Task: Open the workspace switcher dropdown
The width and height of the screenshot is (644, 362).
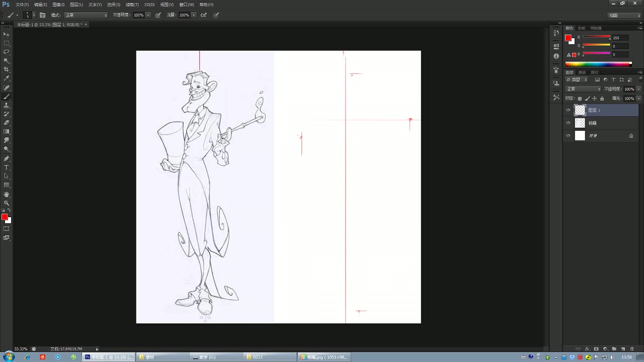Action: (624, 15)
